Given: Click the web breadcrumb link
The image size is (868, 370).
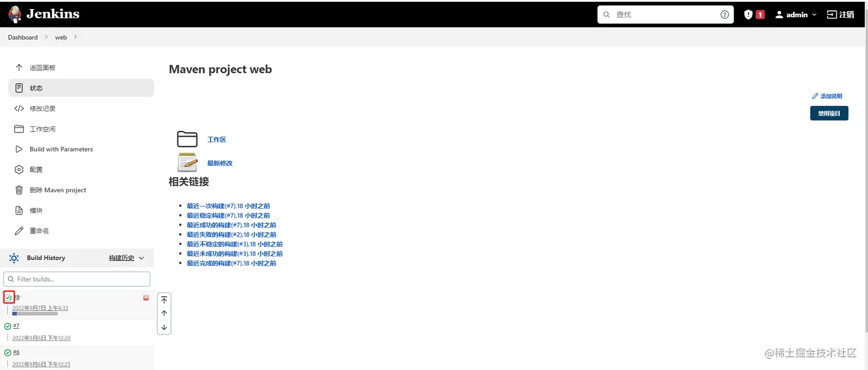Looking at the screenshot, I should (61, 37).
